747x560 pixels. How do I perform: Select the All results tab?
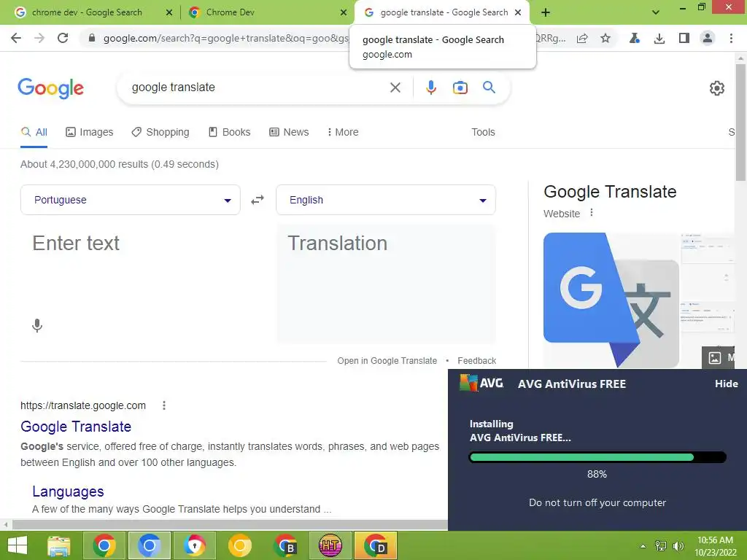[34, 133]
